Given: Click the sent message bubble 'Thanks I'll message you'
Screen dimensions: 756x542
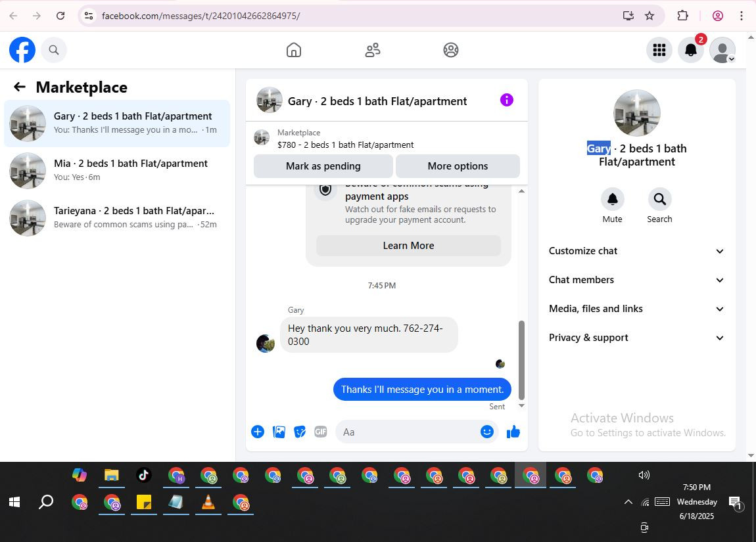Looking at the screenshot, I should (x=422, y=390).
